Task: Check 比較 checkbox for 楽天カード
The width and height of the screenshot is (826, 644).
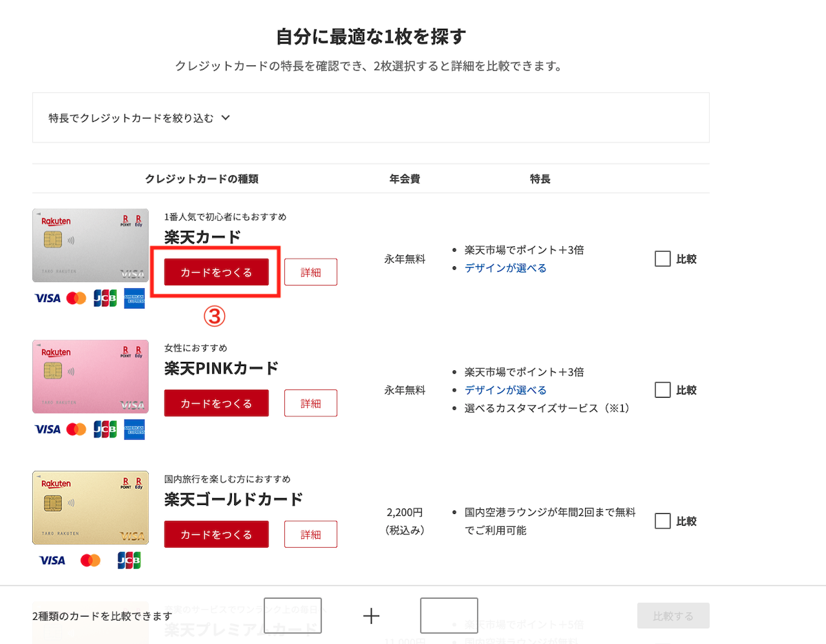Action: click(662, 259)
